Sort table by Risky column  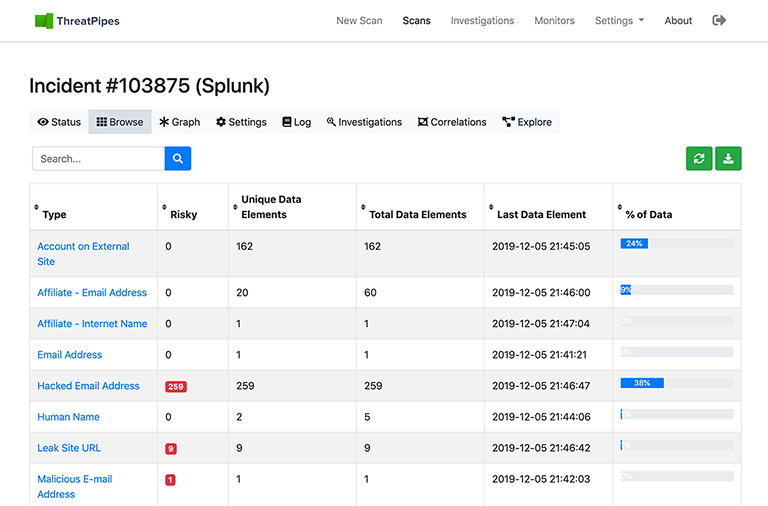pyautogui.click(x=183, y=214)
